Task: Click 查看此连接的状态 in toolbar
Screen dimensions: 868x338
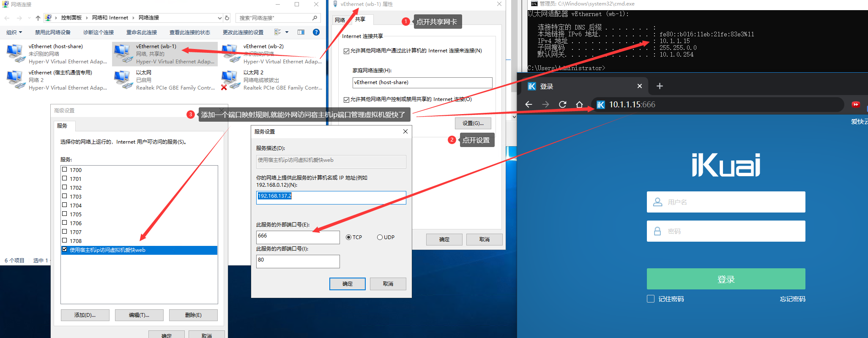Action: click(190, 32)
